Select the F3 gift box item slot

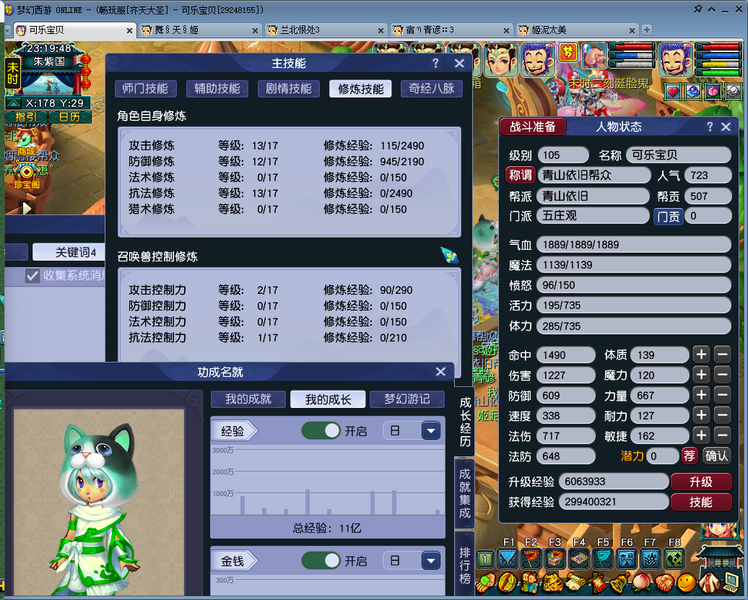click(x=555, y=558)
